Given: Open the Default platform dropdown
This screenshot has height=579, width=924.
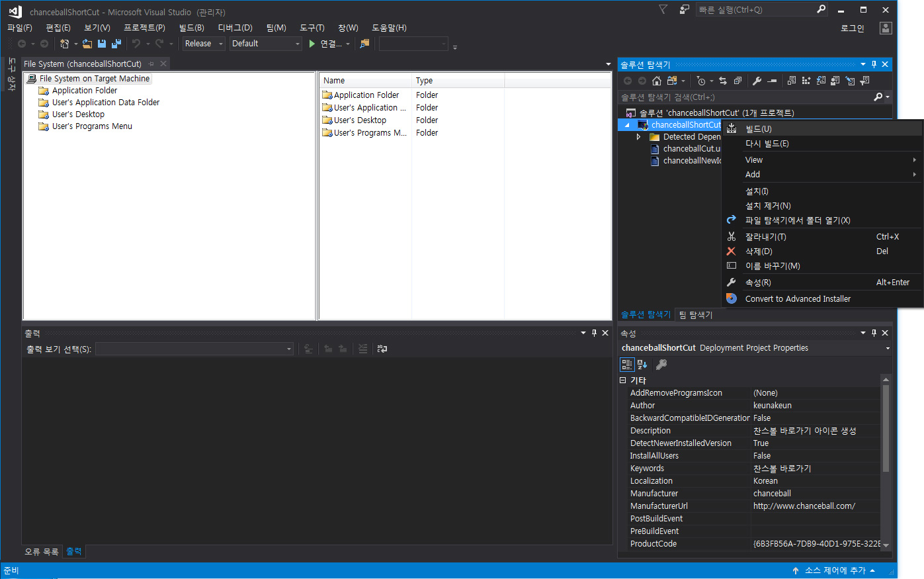Looking at the screenshot, I should (x=266, y=44).
